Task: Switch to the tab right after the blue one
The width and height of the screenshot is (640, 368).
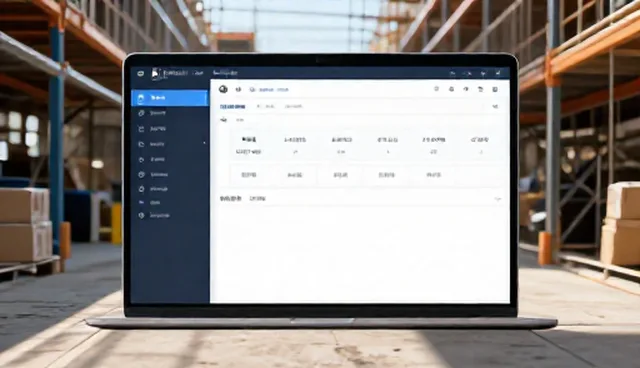Action: tap(266, 106)
